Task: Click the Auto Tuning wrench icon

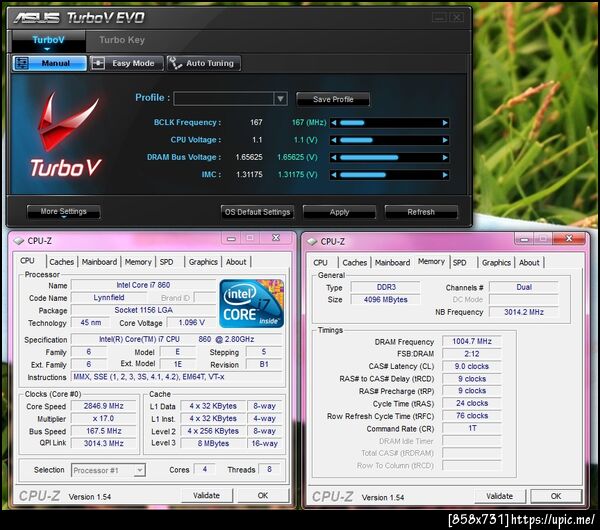Action: (176, 63)
